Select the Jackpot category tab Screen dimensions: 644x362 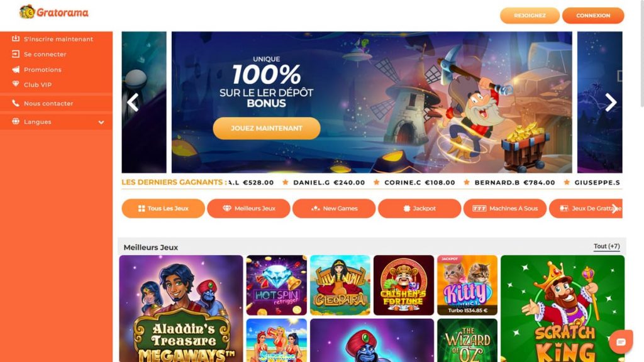[x=419, y=209]
